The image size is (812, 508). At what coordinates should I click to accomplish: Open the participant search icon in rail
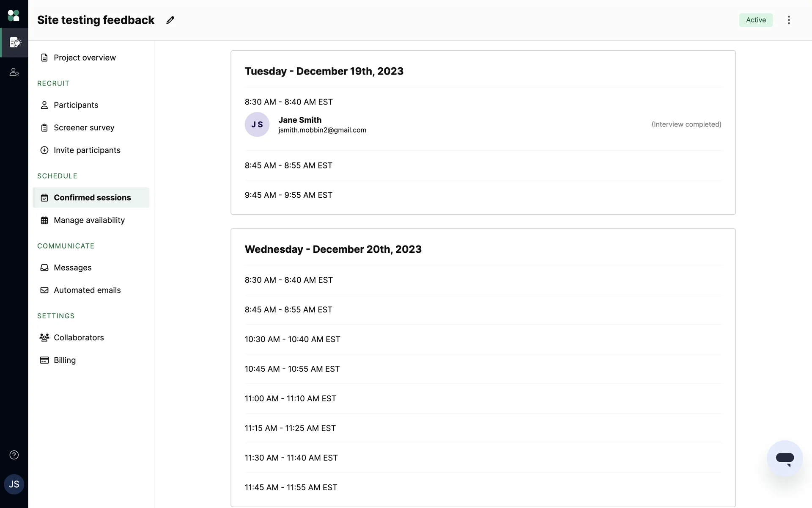(x=14, y=72)
